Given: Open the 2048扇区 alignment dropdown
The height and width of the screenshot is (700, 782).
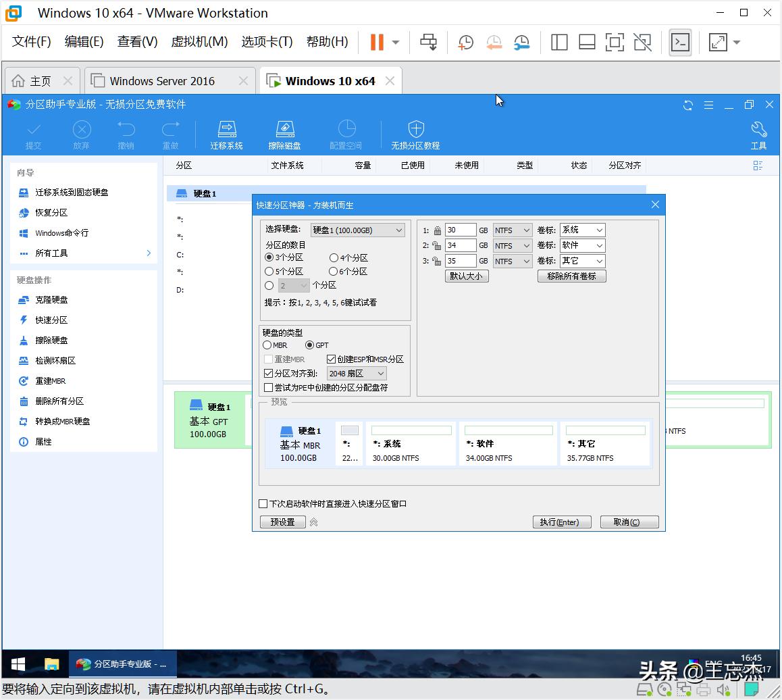Looking at the screenshot, I should pyautogui.click(x=356, y=373).
